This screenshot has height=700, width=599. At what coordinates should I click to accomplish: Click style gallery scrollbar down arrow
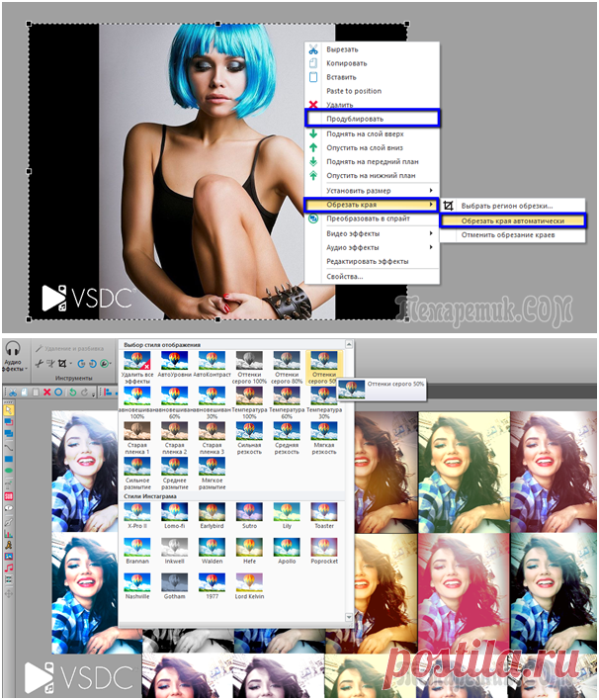click(349, 617)
